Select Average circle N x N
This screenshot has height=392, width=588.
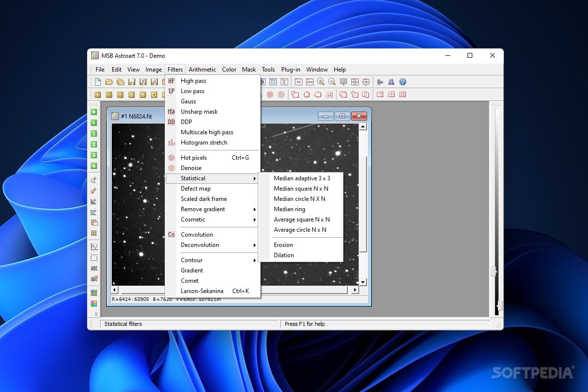[x=300, y=230]
